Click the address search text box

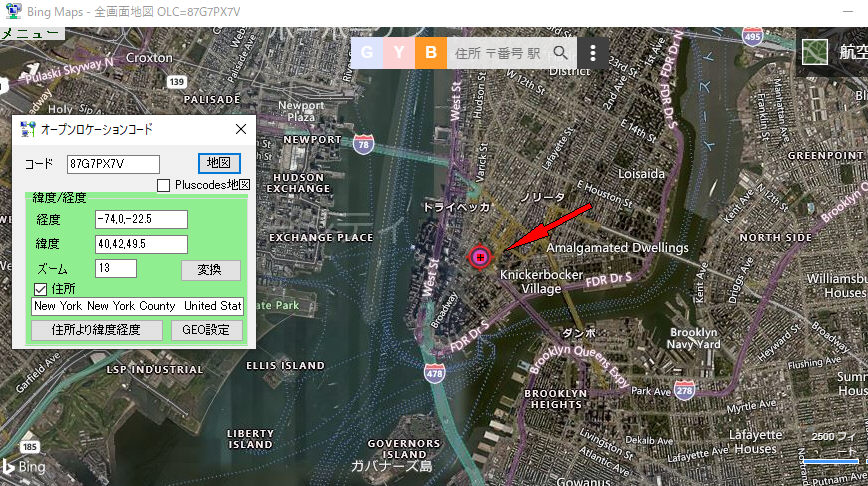click(498, 53)
